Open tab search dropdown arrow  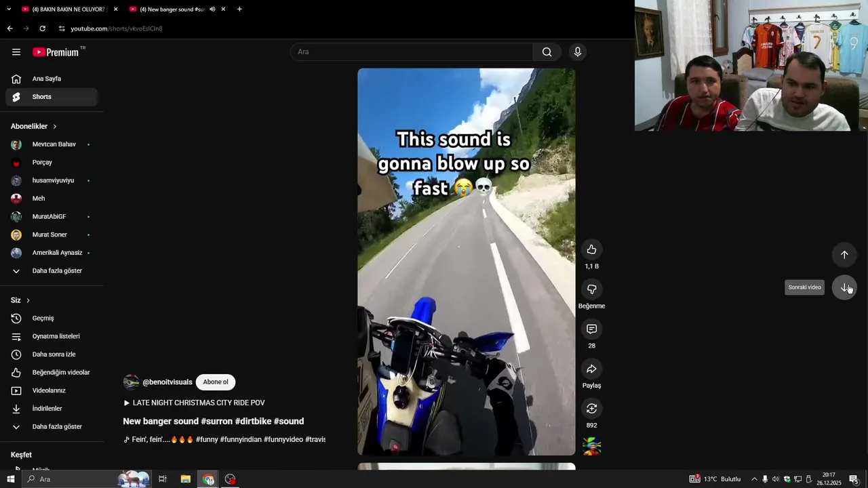pyautogui.click(x=9, y=9)
